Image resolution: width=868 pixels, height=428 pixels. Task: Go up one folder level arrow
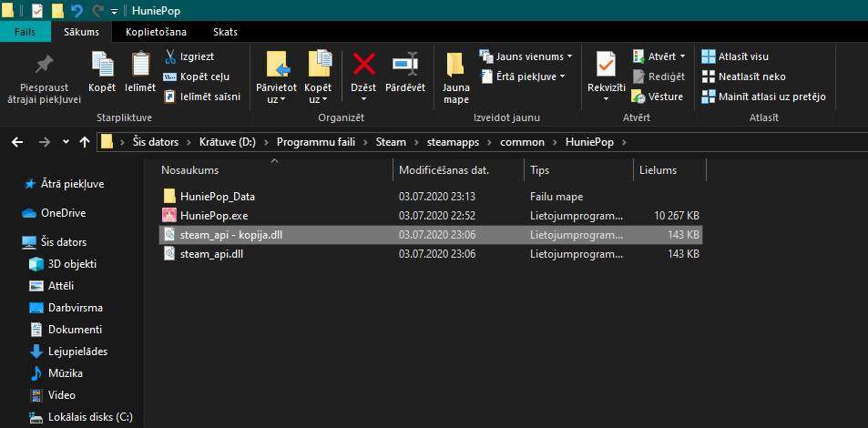click(x=84, y=142)
